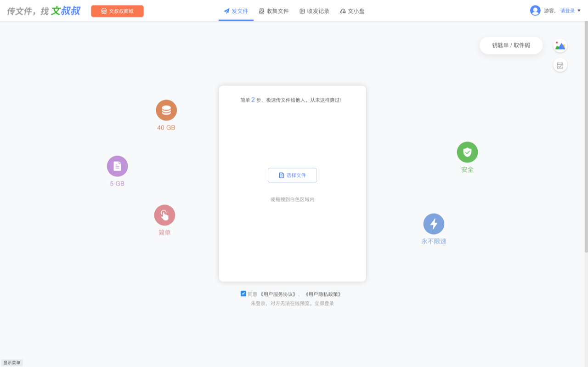
Task: Switch to the 收集文件 tab
Action: tap(274, 11)
